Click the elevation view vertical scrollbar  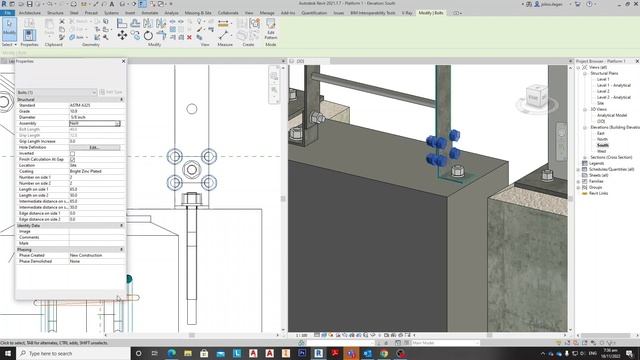(x=283, y=198)
